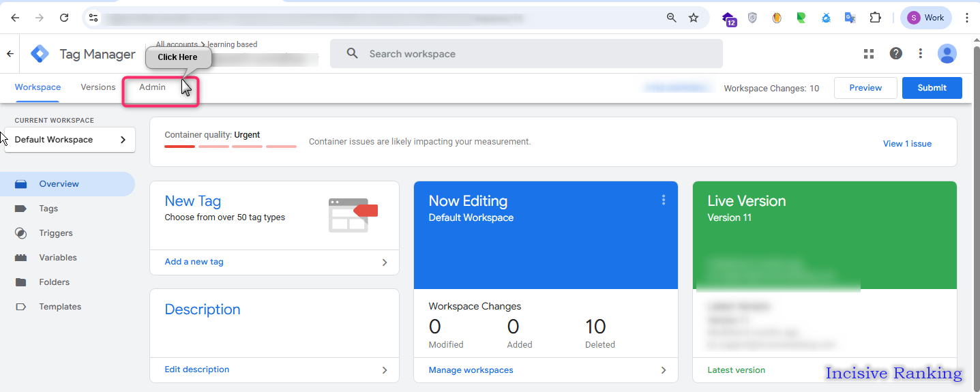
Task: Click the Modified changes count
Action: [x=435, y=327]
